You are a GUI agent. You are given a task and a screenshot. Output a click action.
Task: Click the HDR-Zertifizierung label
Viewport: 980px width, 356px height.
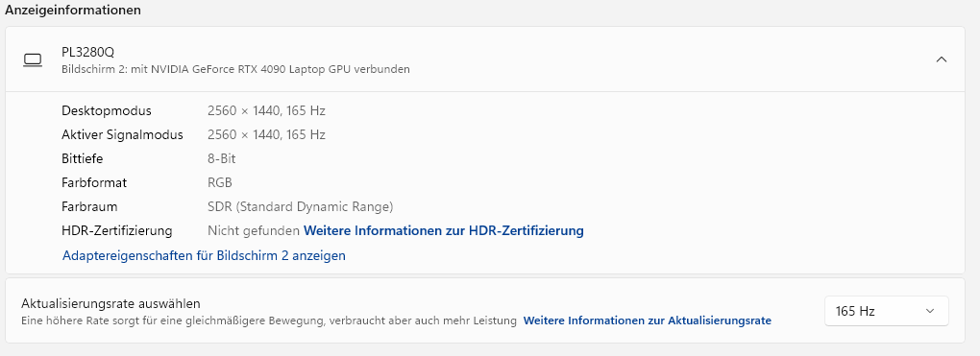click(x=117, y=230)
